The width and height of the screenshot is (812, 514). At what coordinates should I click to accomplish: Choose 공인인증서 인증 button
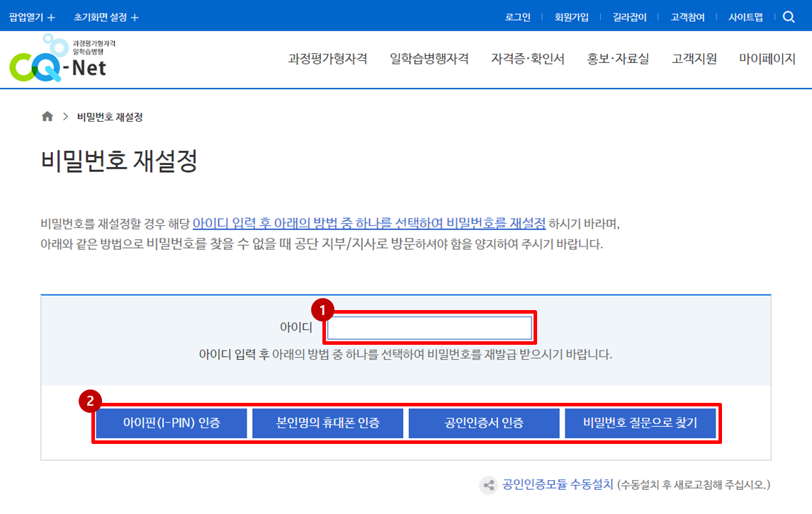[484, 423]
